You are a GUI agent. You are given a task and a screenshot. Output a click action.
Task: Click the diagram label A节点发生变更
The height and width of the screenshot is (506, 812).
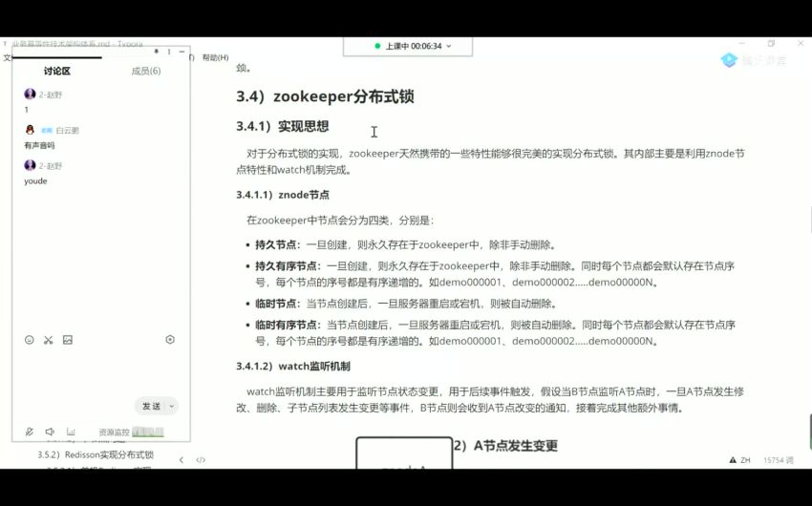pyautogui.click(x=516, y=446)
